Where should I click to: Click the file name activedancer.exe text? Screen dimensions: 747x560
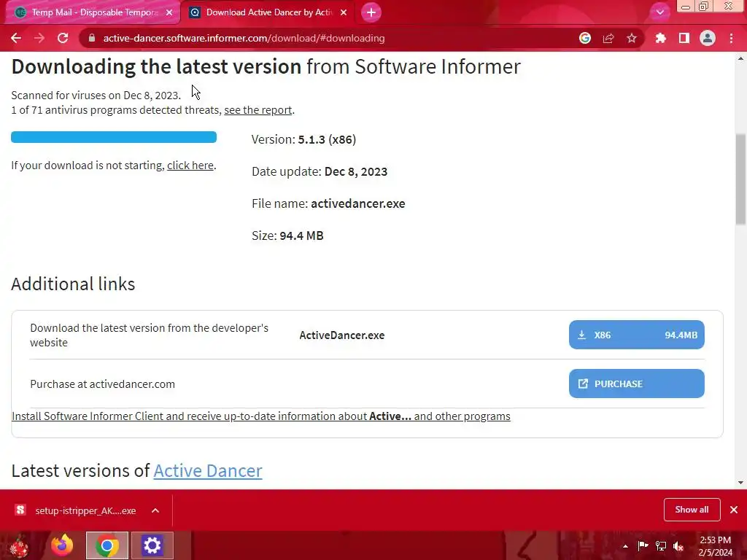coord(357,204)
